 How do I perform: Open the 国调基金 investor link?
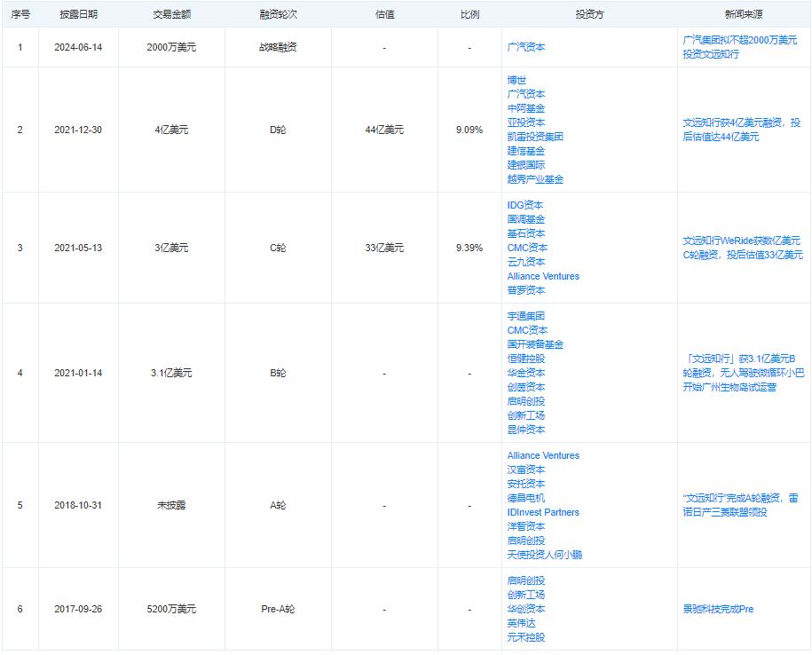click(x=525, y=219)
